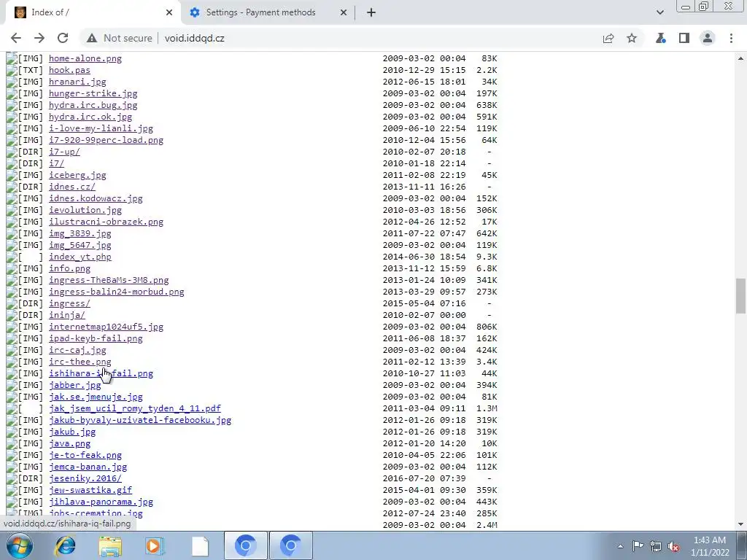
Task: Open home-alone.png link
Action: 85,58
